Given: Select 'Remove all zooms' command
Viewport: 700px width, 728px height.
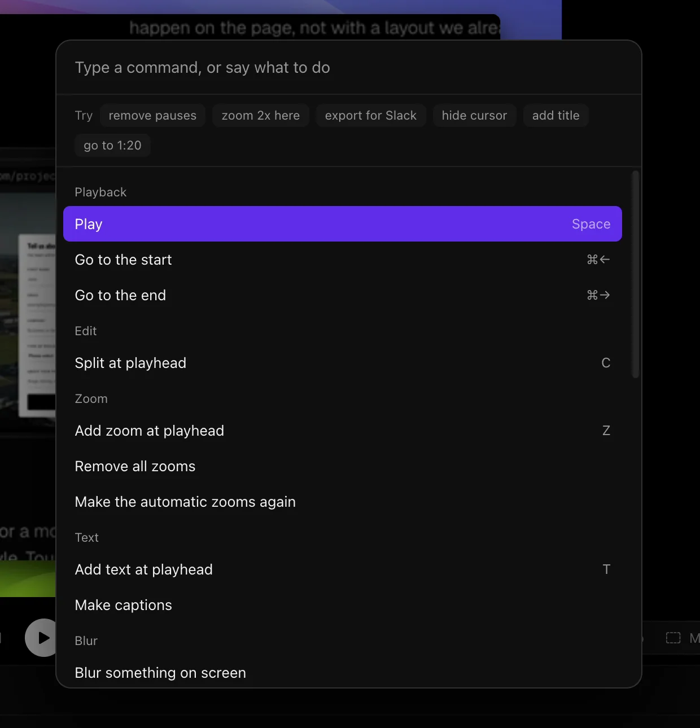Looking at the screenshot, I should 343,466.
